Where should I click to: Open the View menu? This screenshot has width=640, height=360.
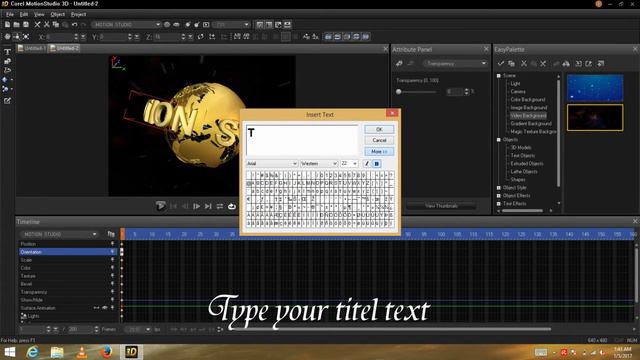pyautogui.click(x=39, y=14)
